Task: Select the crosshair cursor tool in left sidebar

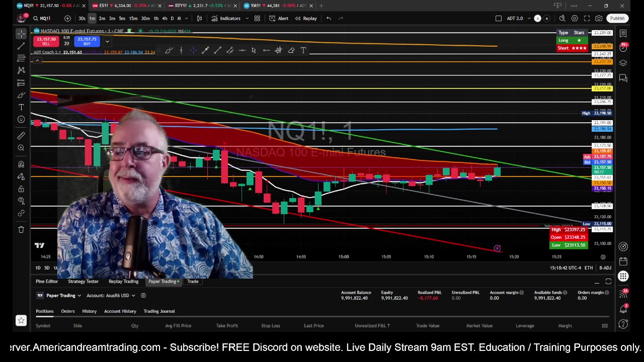Action: click(x=21, y=33)
